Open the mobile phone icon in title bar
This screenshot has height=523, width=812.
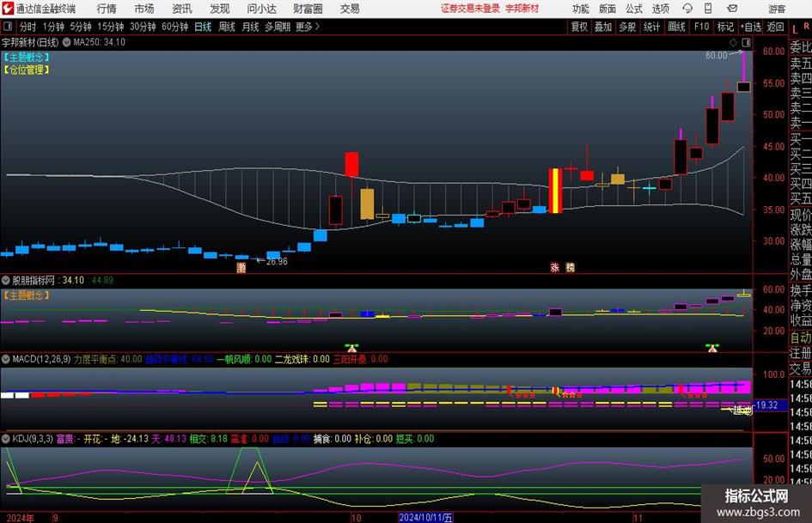click(x=708, y=9)
